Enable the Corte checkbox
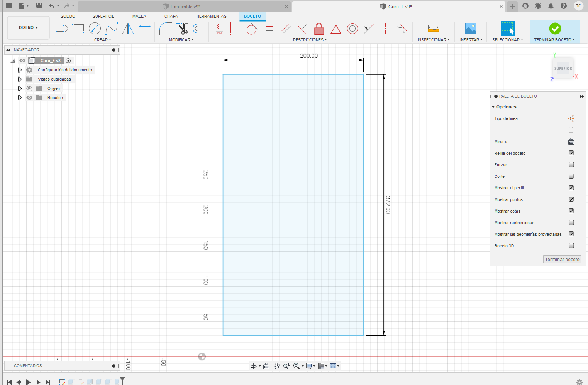This screenshot has height=385, width=588. [x=571, y=176]
